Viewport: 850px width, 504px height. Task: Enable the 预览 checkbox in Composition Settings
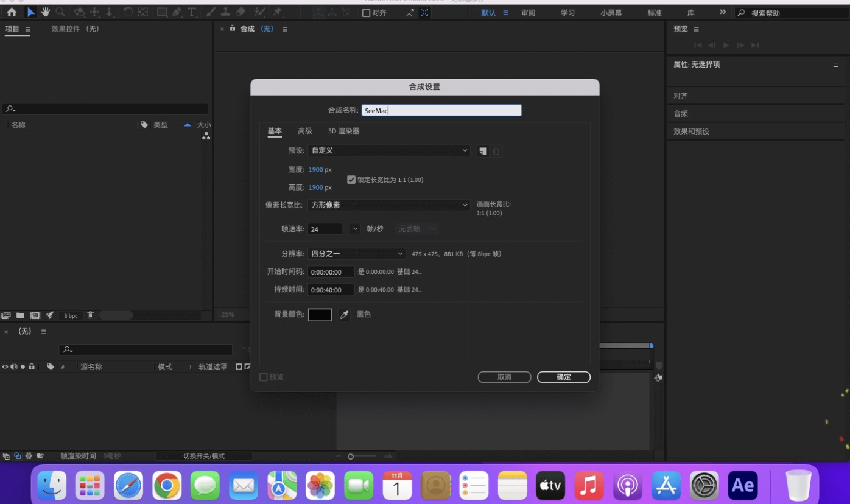264,377
